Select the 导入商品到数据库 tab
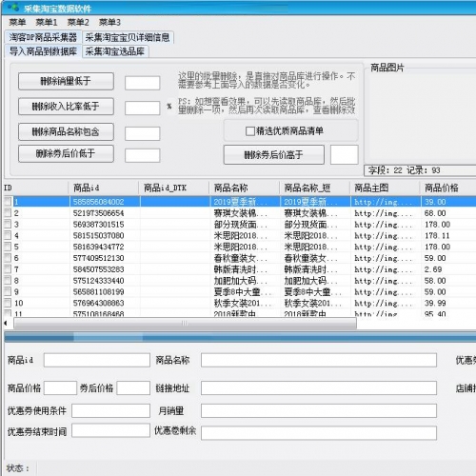The width and height of the screenshot is (476, 476). pos(43,51)
